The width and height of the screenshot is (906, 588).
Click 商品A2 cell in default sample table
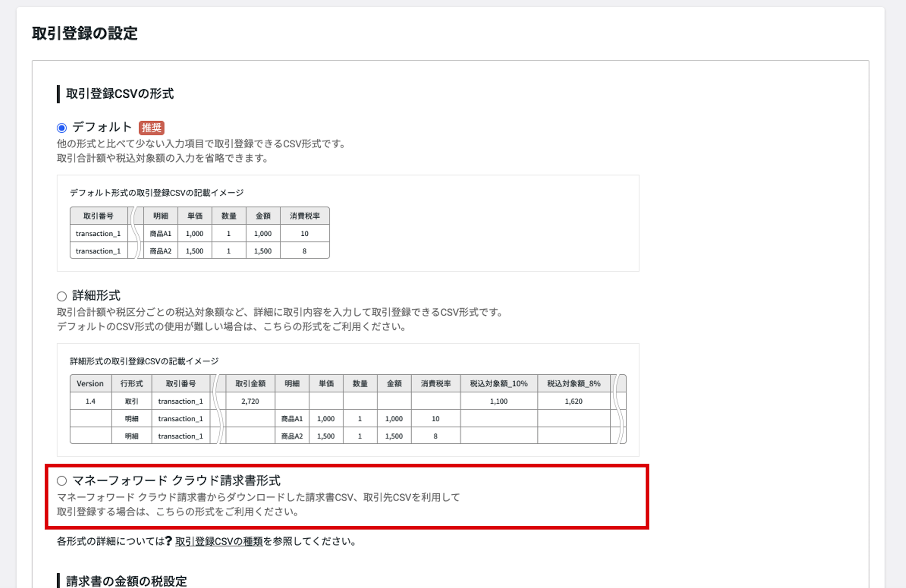[x=161, y=251]
